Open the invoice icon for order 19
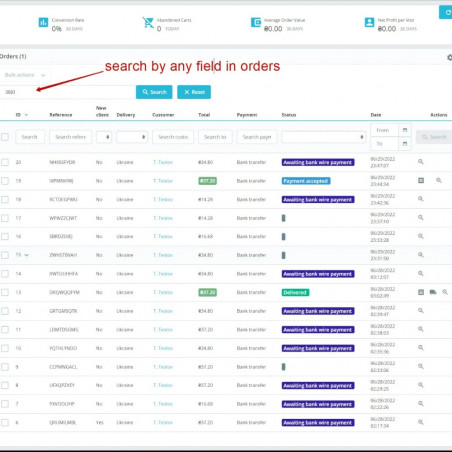The image size is (452, 452). [421, 180]
